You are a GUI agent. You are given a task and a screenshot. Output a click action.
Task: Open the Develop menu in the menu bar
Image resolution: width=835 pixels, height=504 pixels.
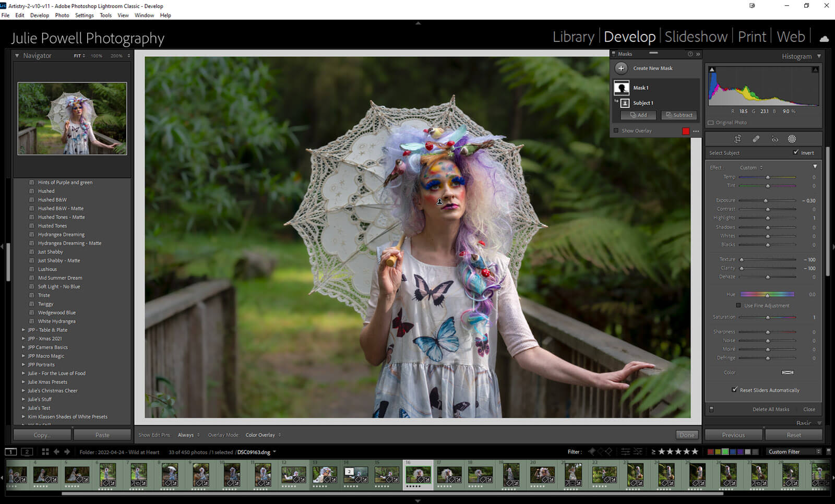[39, 15]
